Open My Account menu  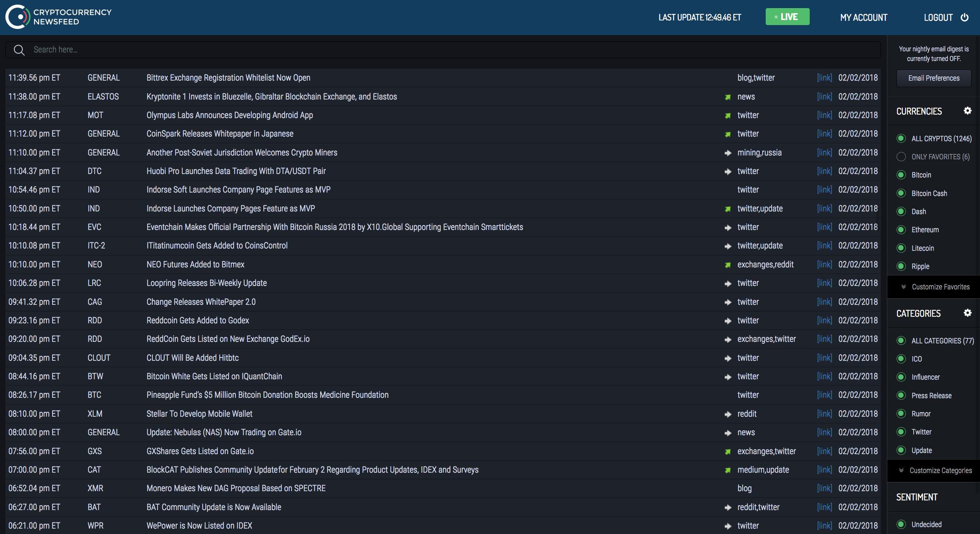pos(864,17)
